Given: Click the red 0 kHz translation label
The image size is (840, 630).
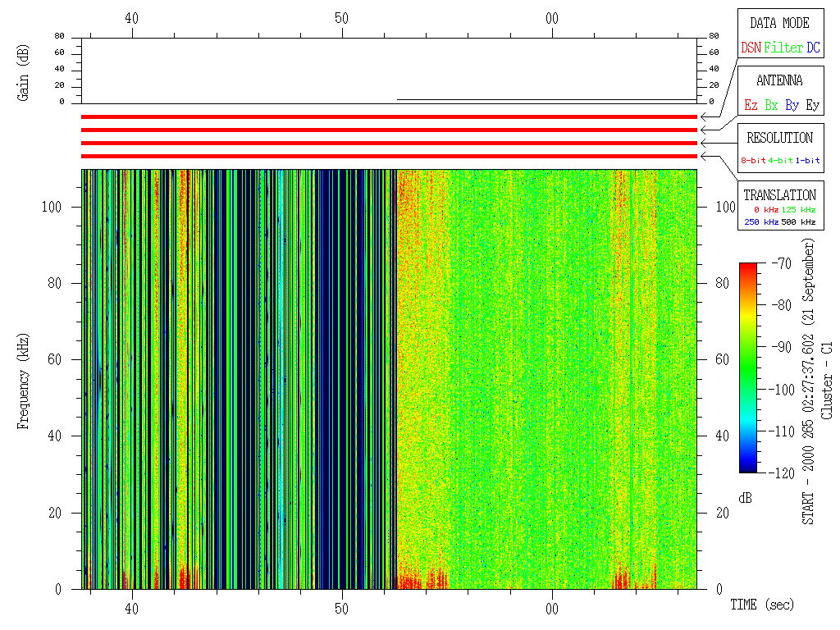Looking at the screenshot, I should coord(766,211).
